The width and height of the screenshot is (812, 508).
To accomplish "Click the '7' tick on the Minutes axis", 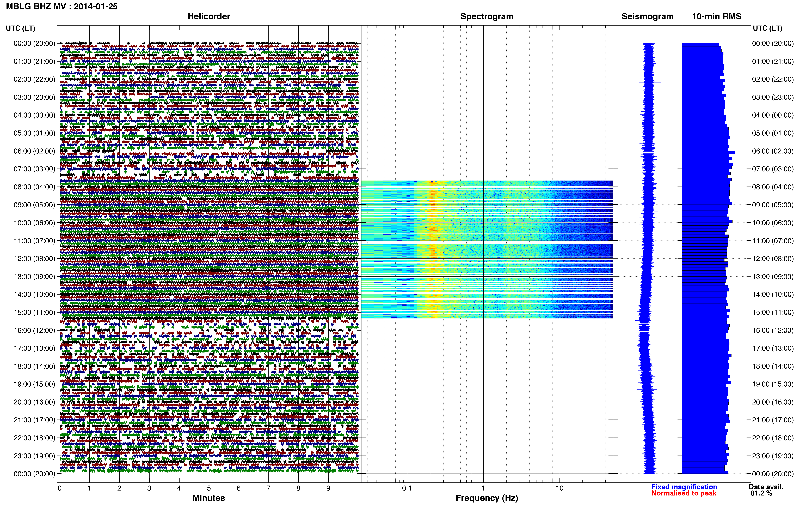I will tap(269, 488).
